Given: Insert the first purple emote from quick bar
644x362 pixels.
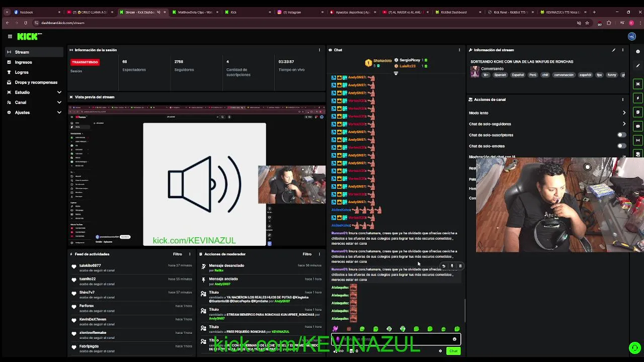Looking at the screenshot, I should tap(335, 329).
